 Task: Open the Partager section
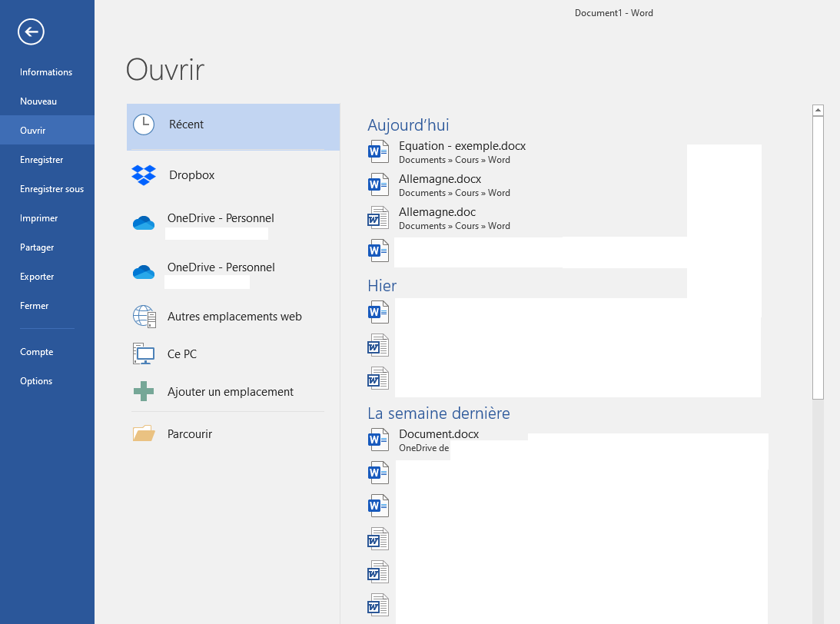pos(37,247)
